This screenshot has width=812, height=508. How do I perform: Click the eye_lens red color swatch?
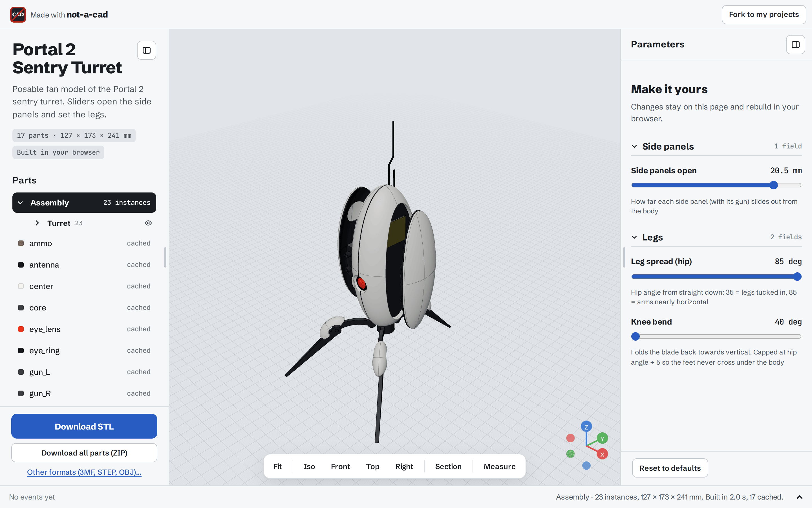(21, 329)
